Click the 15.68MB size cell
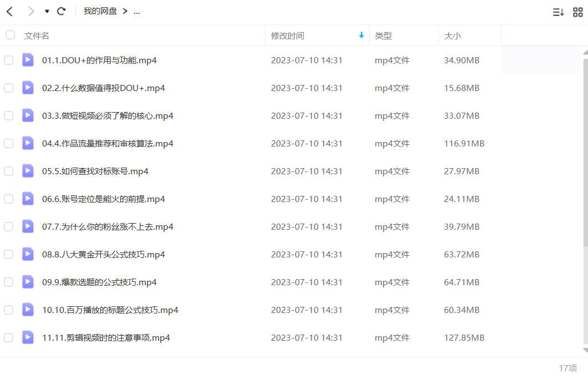588x379 pixels. 462,88
